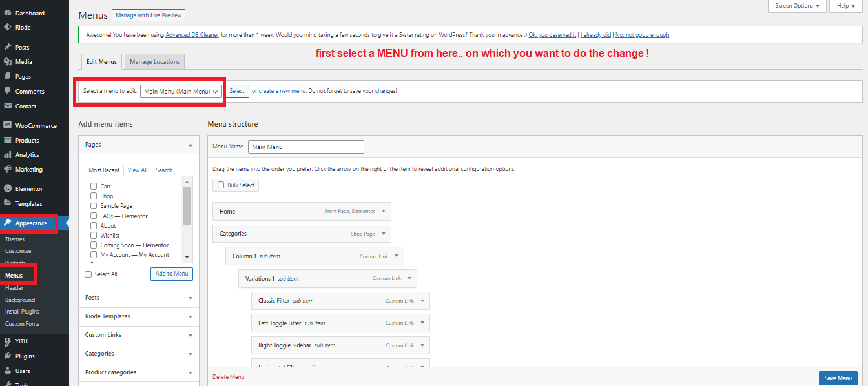Open Pages via its sidebar icon

[x=8, y=76]
